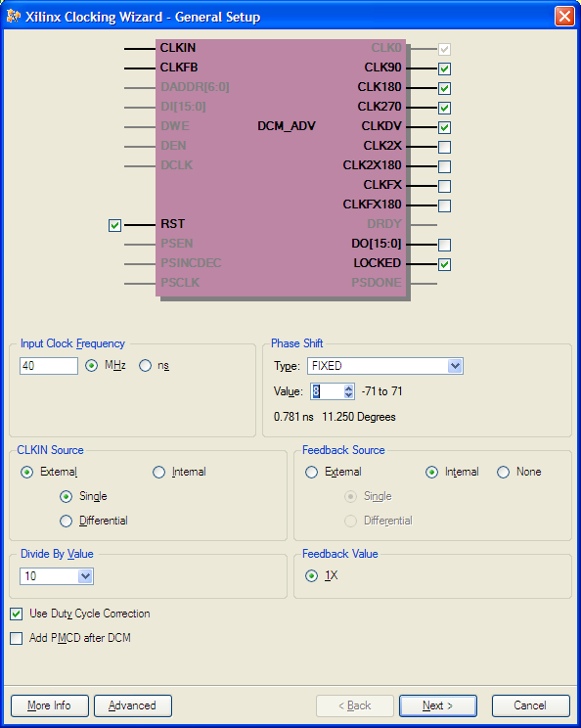Enable the CLKFX output checkbox
Image resolution: width=581 pixels, height=728 pixels.
444,186
